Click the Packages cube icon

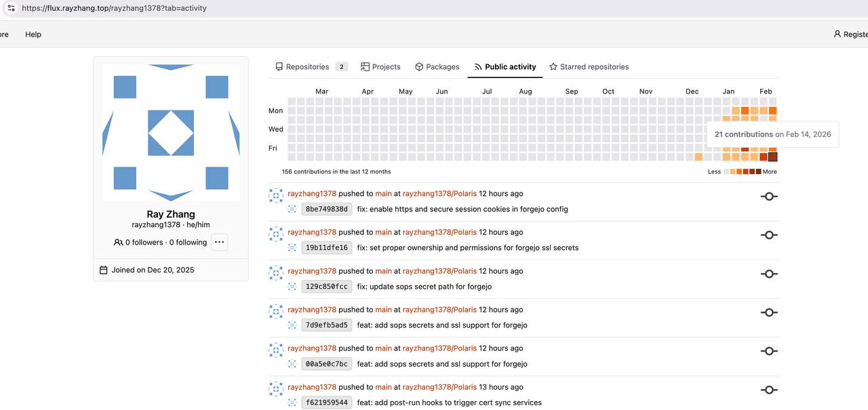click(419, 67)
